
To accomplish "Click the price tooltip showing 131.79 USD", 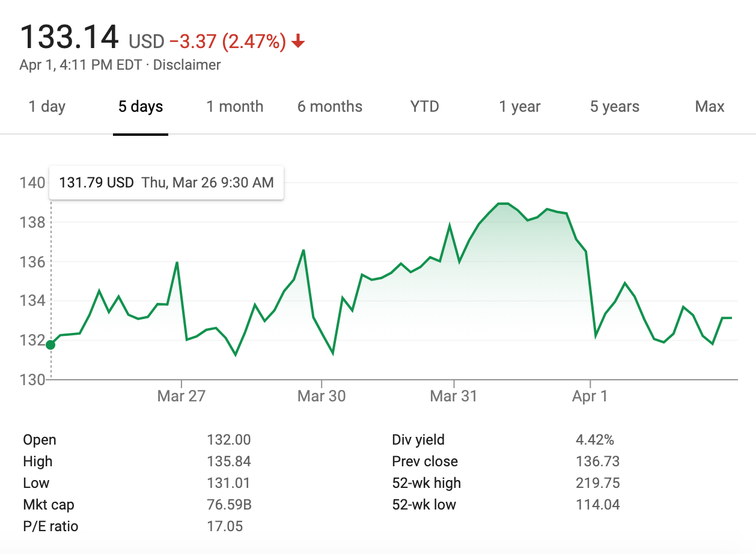I will [x=166, y=182].
